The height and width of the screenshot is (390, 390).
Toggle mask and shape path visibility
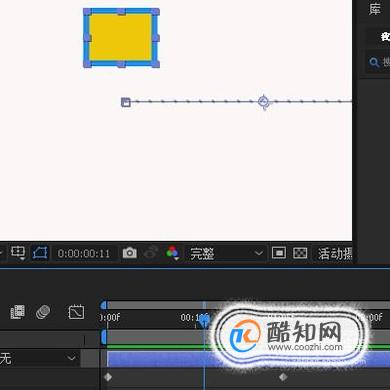(x=40, y=253)
